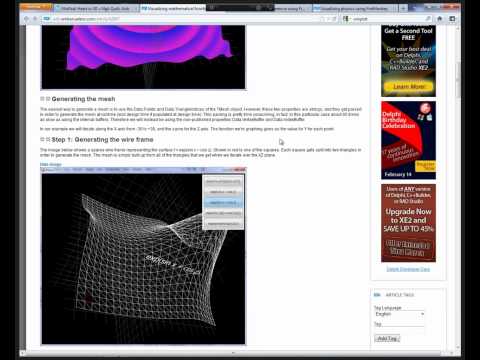Collapse the Generating the mesh section
The width and height of the screenshot is (480, 360).
(42, 99)
